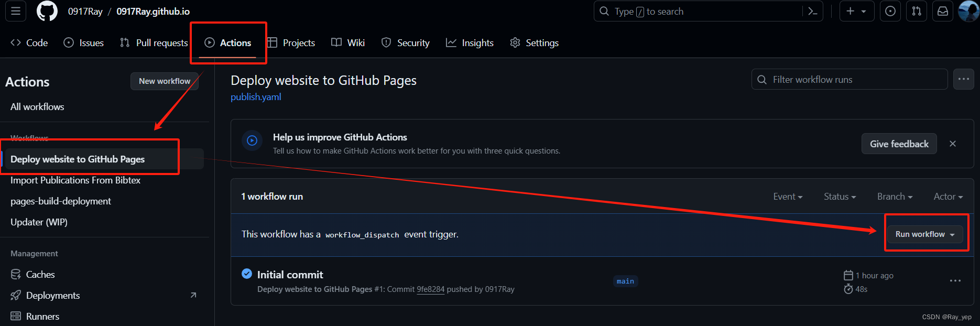Expand the Status filter dropdown
The width and height of the screenshot is (980, 326).
(x=840, y=197)
